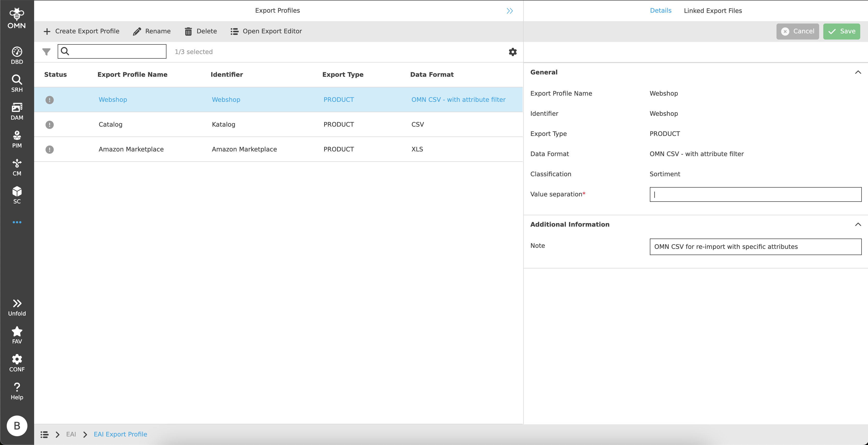Viewport: 868px width, 445px height.
Task: Open the DAM module in sidebar
Action: pos(17,111)
